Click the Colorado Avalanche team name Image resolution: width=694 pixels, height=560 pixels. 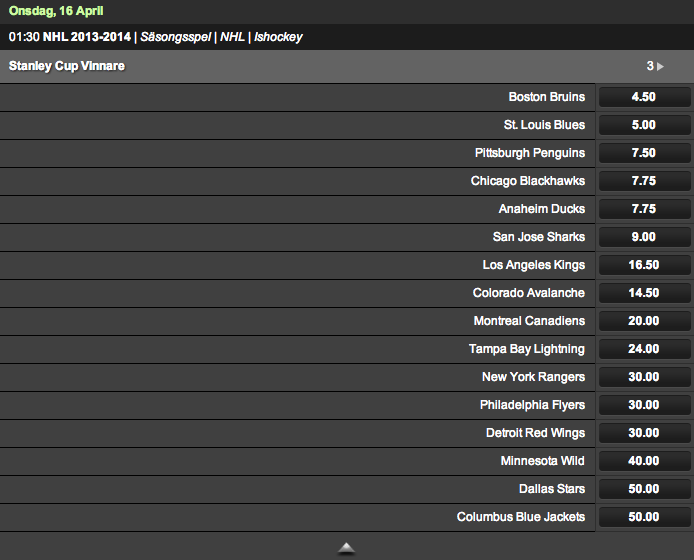coord(529,293)
